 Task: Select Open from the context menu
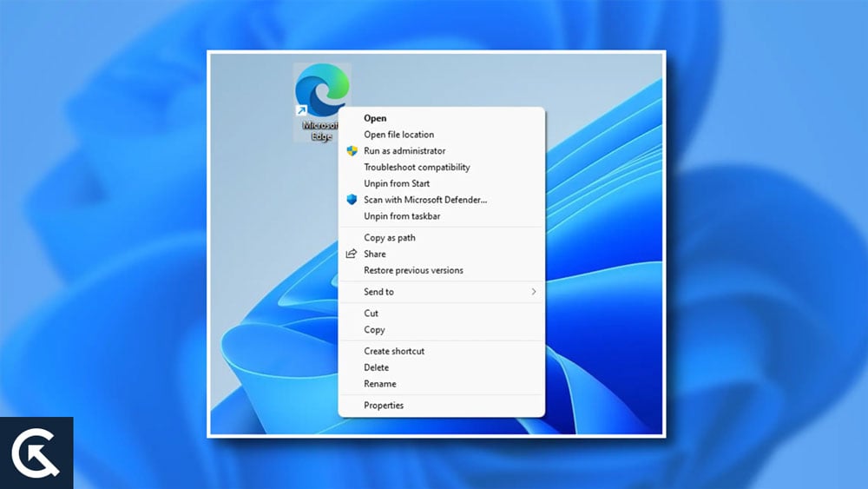375,118
